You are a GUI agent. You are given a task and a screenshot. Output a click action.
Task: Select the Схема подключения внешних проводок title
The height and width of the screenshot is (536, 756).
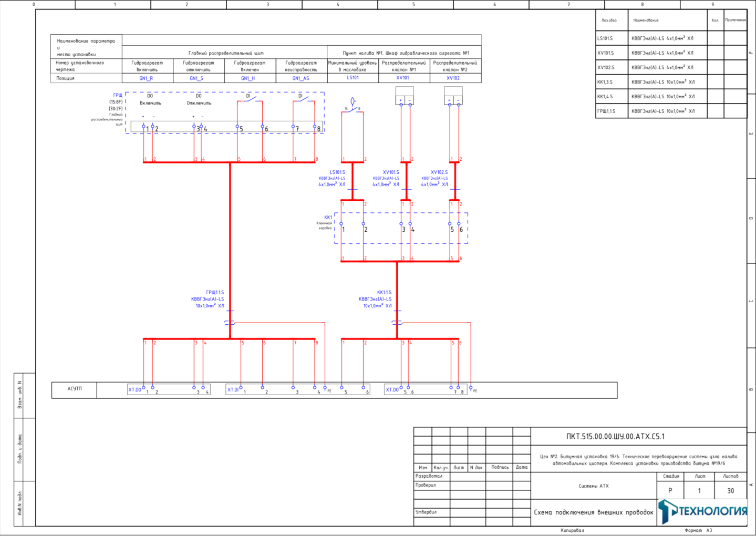click(594, 512)
